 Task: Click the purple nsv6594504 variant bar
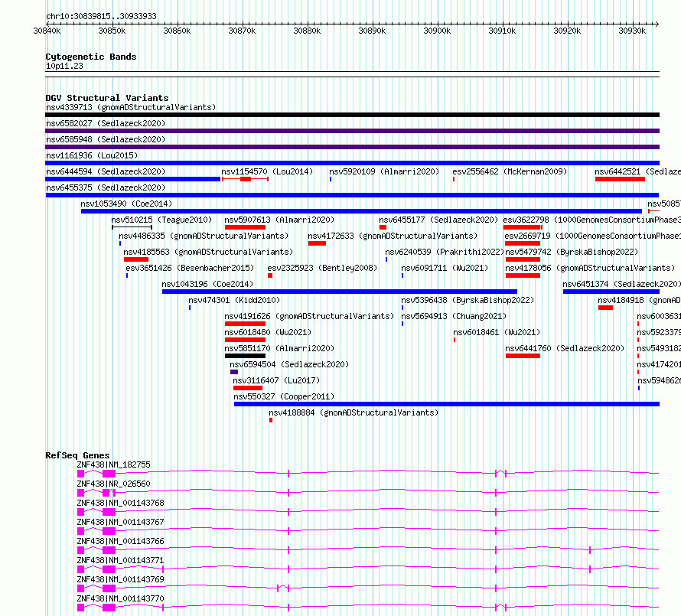[234, 372]
